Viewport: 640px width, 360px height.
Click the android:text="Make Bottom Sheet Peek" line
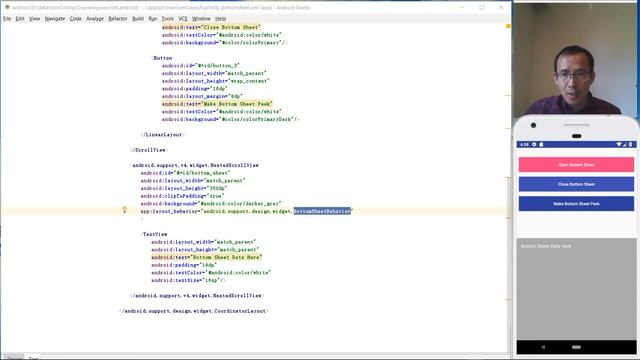click(x=217, y=104)
